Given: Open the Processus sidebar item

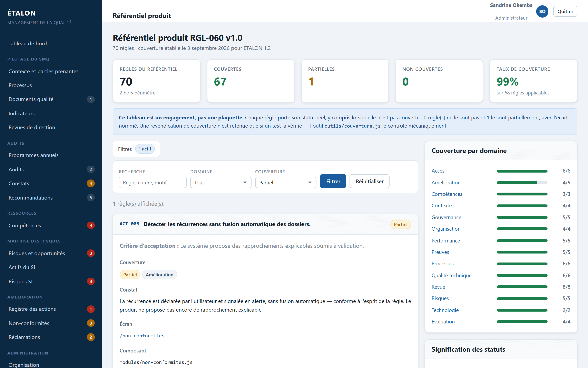Looking at the screenshot, I should [x=51, y=85].
